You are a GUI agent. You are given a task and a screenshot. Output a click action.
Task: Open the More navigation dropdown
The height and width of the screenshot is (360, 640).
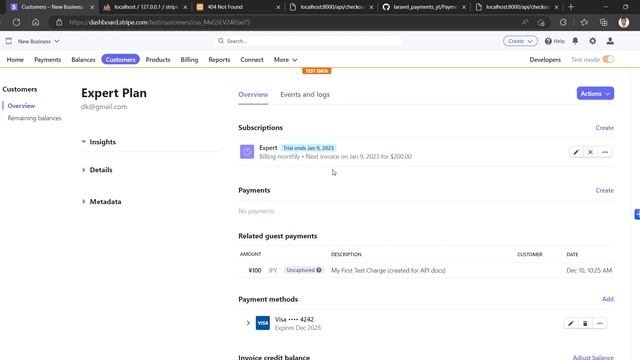pos(285,60)
